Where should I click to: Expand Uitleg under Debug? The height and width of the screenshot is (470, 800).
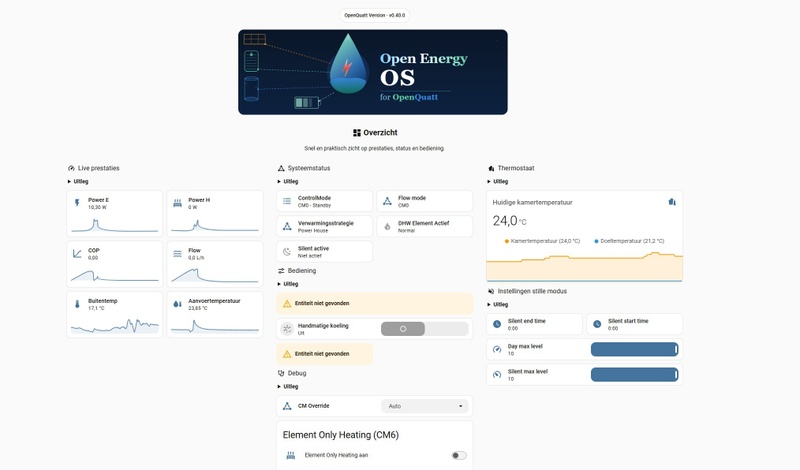click(x=288, y=386)
